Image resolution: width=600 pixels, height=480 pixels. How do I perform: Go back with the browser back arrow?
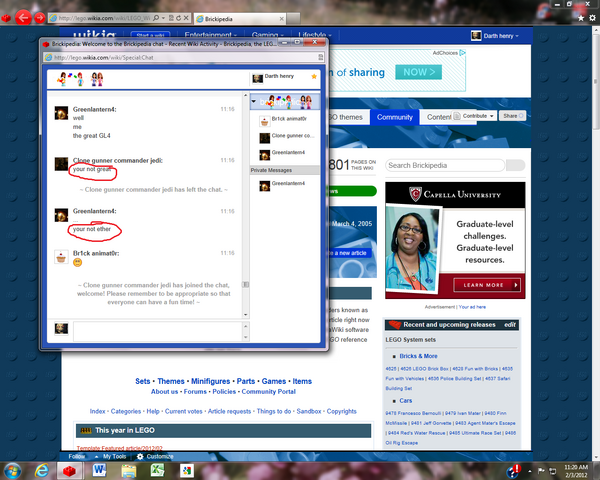tap(23, 18)
